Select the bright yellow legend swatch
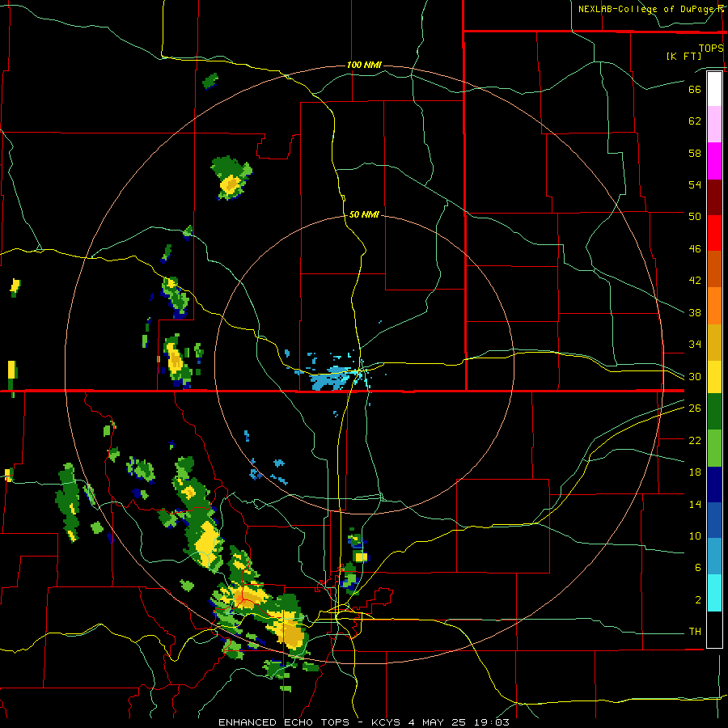728x728 pixels. pos(714,377)
